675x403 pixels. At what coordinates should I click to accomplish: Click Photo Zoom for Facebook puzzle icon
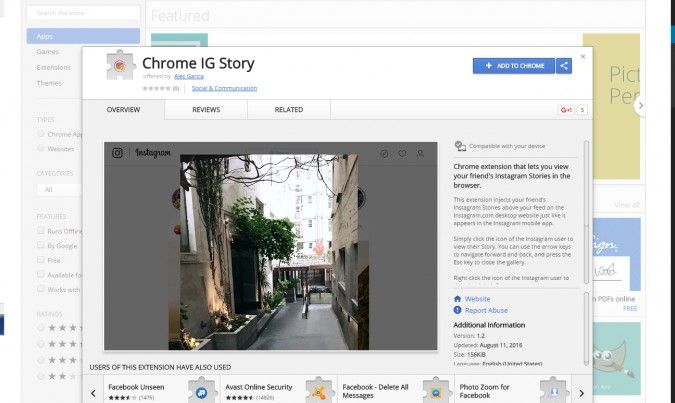point(553,391)
